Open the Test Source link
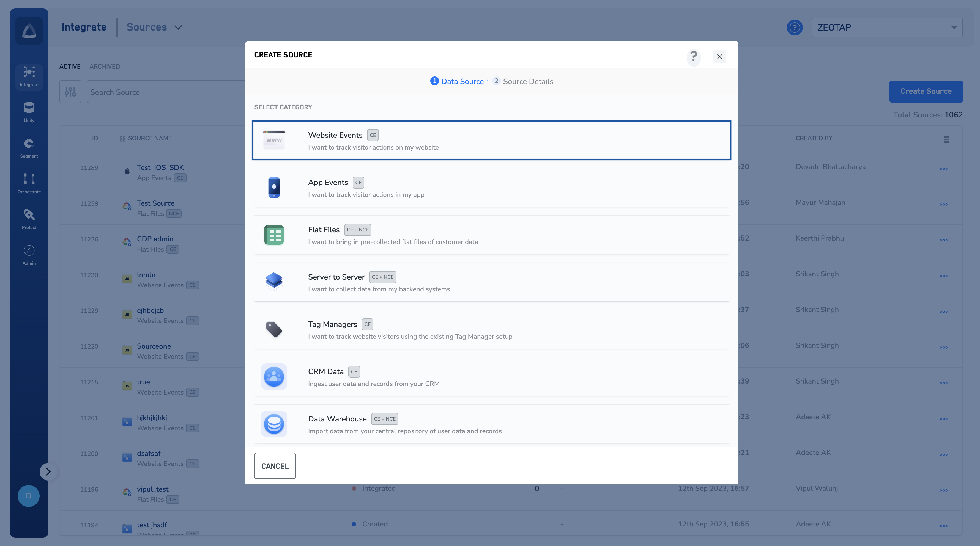The image size is (980, 546). click(x=156, y=203)
